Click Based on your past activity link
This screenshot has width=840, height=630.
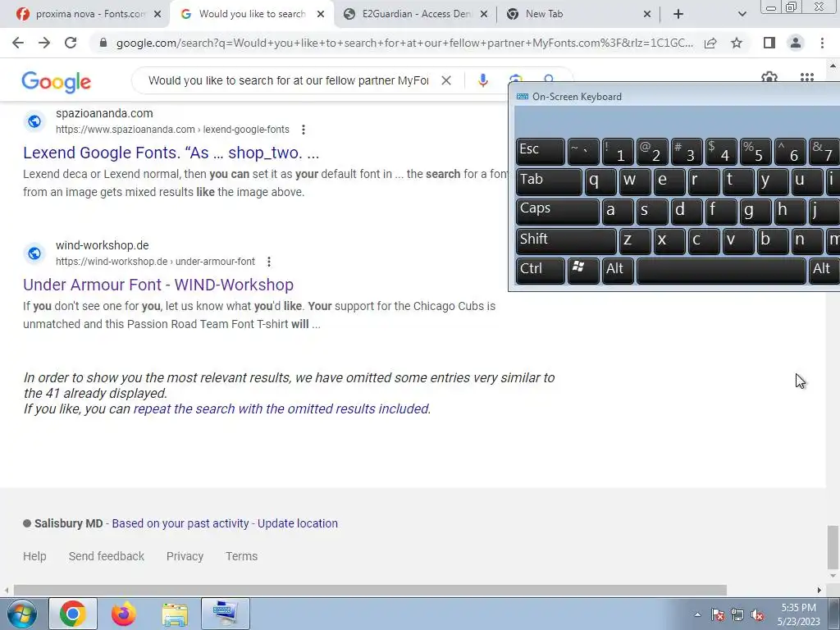coord(180,523)
